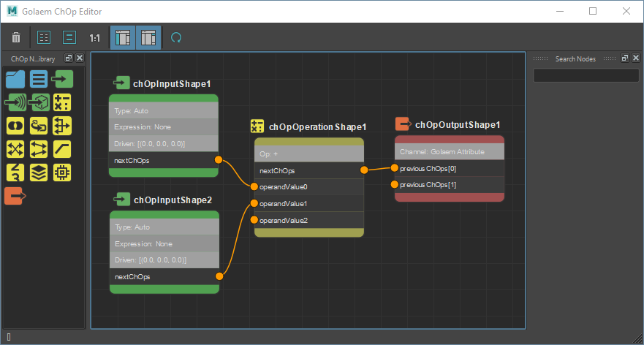
Task: Select the green arrow-with-cube node icon
Action: coord(39,102)
